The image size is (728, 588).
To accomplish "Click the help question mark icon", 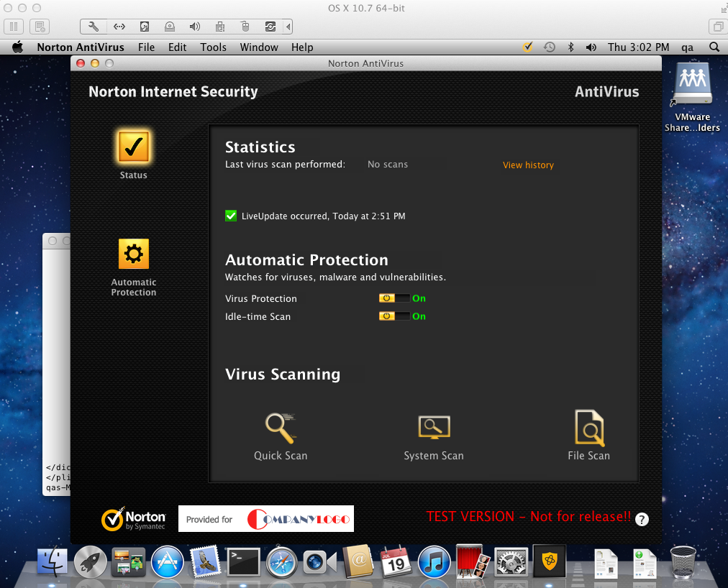I will (642, 520).
